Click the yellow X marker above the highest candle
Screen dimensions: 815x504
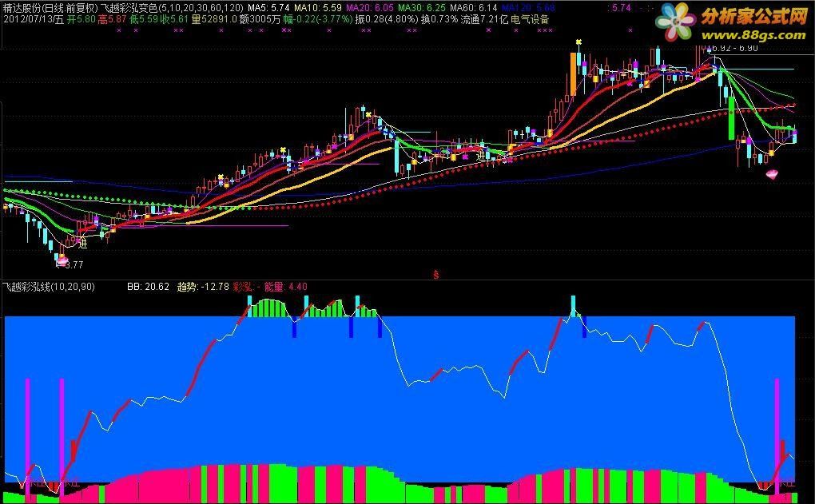[578, 42]
